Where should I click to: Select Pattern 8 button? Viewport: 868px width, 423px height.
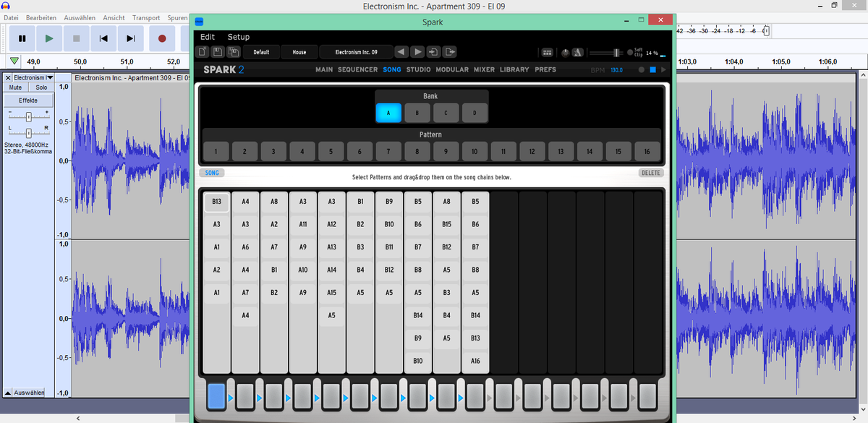pyautogui.click(x=417, y=151)
